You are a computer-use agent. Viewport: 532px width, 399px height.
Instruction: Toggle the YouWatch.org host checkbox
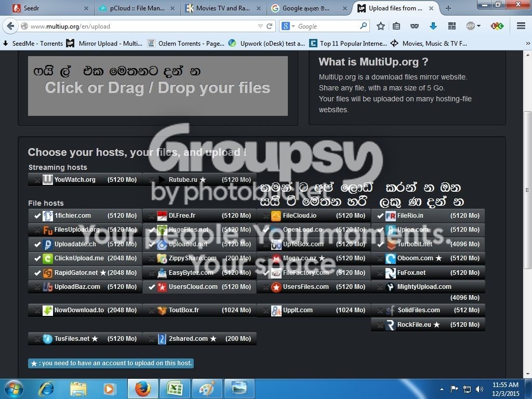pyautogui.click(x=37, y=180)
